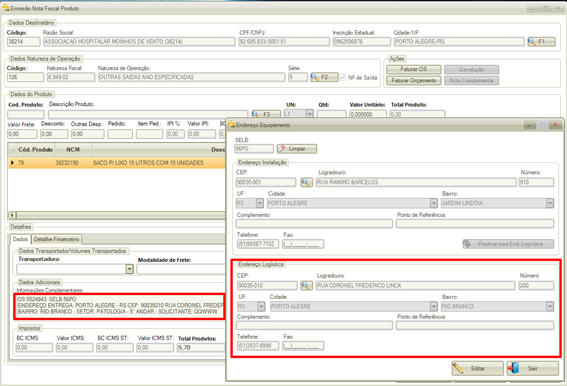567x386 pixels.
Task: Open Bairro dropdown showing JARDIM LINDÓIA
Action: tap(550, 203)
